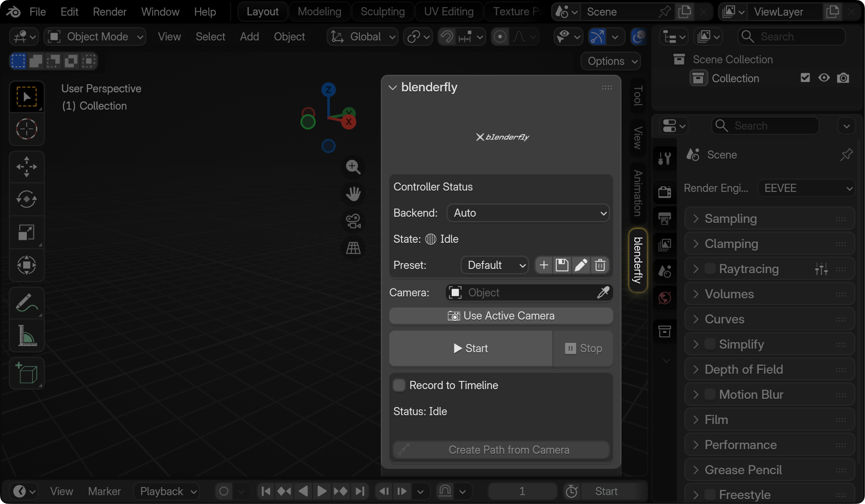The width and height of the screenshot is (865, 504).
Task: Select the Measure tool
Action: click(x=27, y=336)
